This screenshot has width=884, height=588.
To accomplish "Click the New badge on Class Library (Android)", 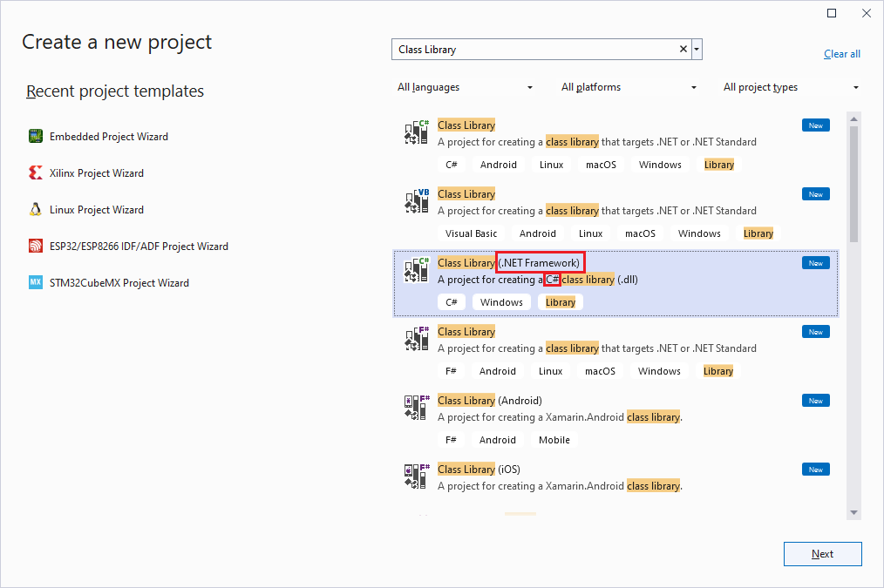I will point(816,401).
